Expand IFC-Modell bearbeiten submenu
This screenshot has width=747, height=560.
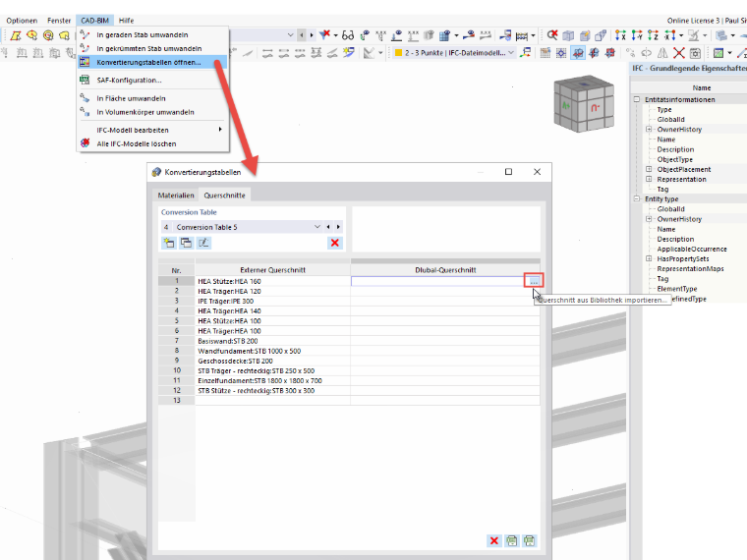tap(152, 130)
